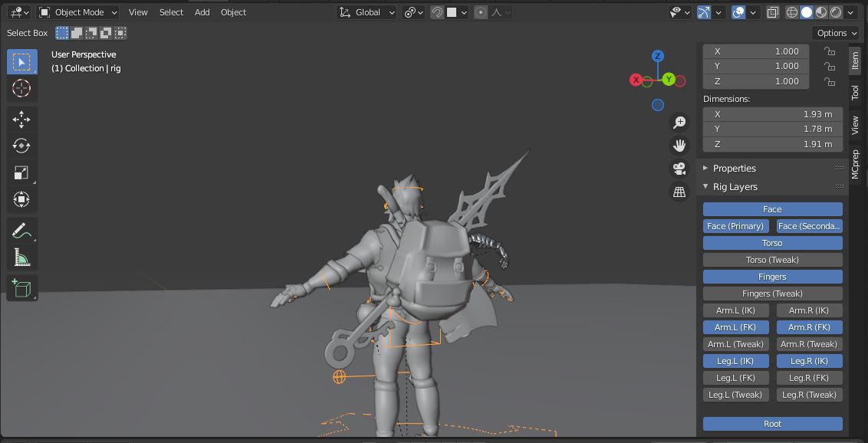This screenshot has width=868, height=443.
Task: Open the Global transform orientation dropdown
Action: pyautogui.click(x=367, y=12)
